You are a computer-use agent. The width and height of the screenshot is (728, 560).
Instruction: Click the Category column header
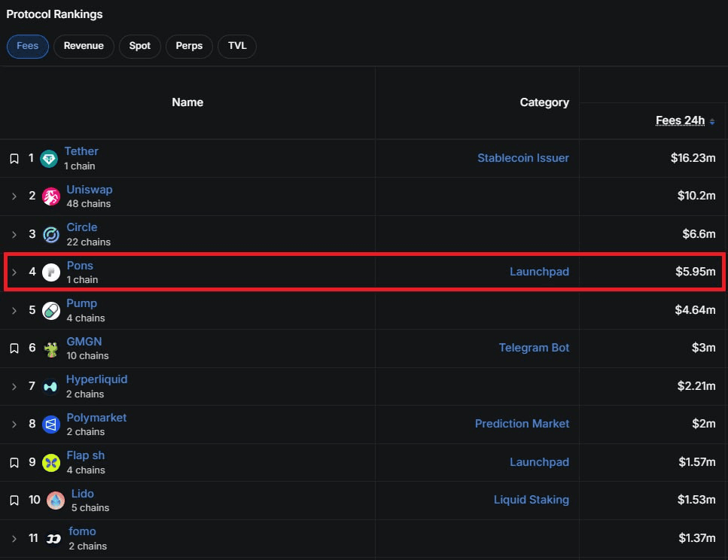point(544,102)
